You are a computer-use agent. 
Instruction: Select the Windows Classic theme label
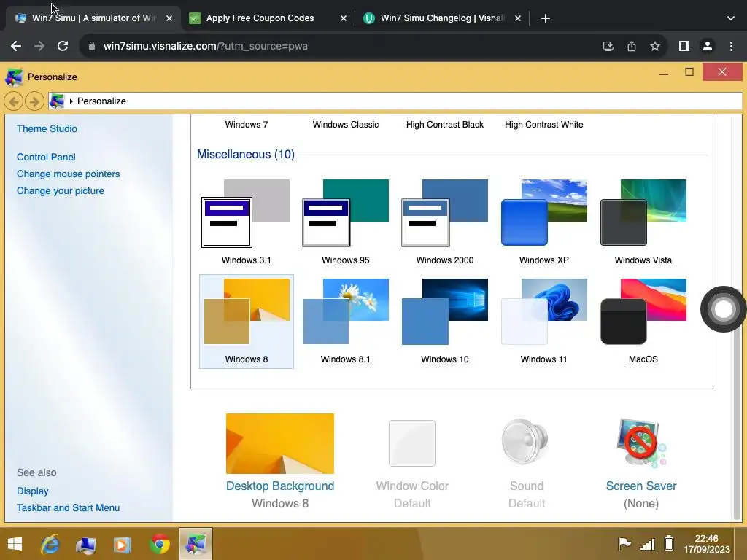click(x=345, y=124)
